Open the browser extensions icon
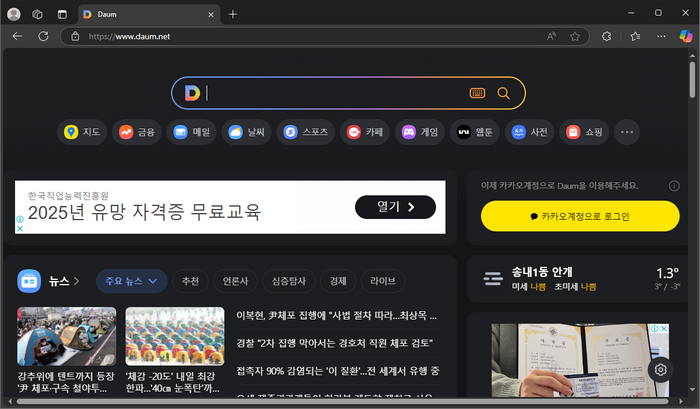This screenshot has width=700, height=409. tap(606, 36)
